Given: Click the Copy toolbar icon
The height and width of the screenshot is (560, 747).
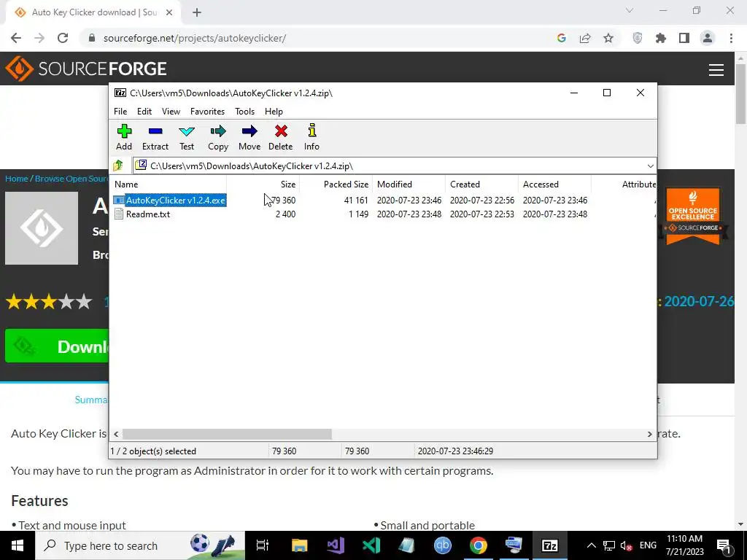Looking at the screenshot, I should pos(218,137).
